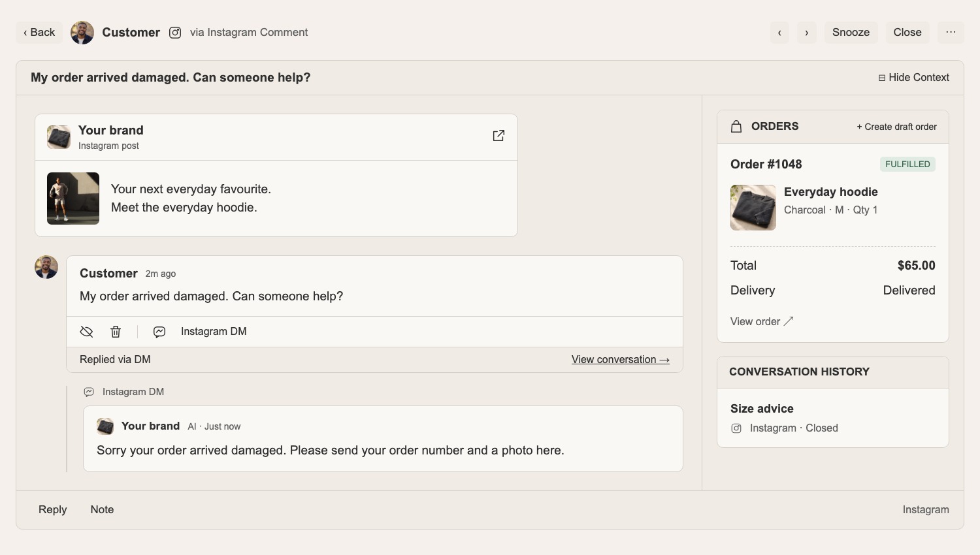Switch to the Note tab
Viewport: 980px width, 555px height.
(102, 510)
